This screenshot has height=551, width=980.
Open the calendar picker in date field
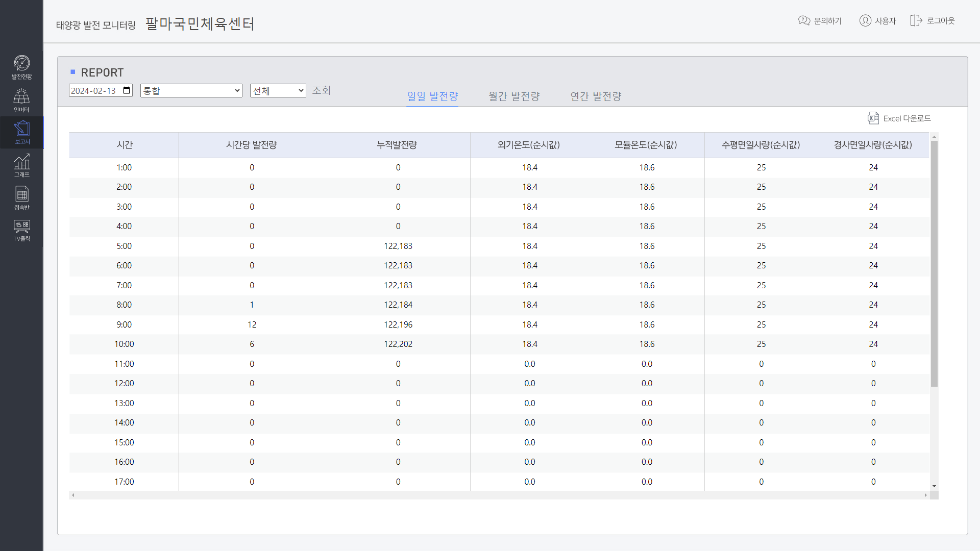point(127,90)
